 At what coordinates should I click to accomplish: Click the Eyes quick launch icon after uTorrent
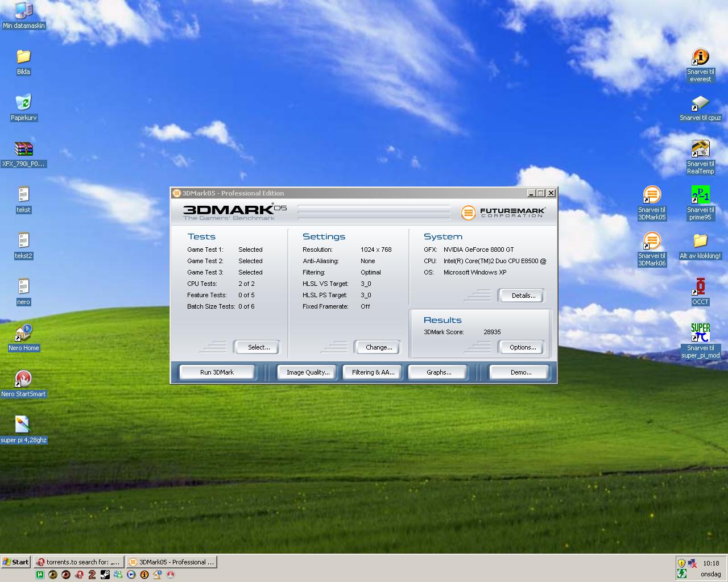53,575
